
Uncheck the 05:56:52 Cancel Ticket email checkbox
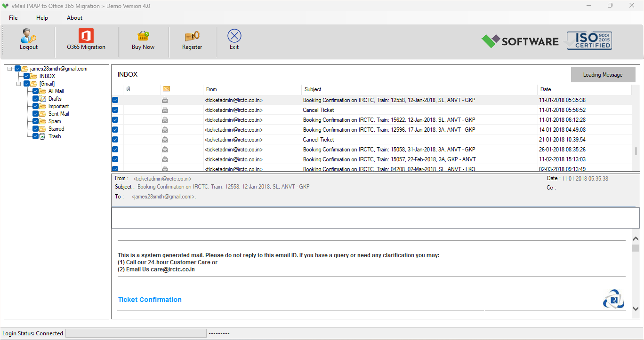pos(115,110)
